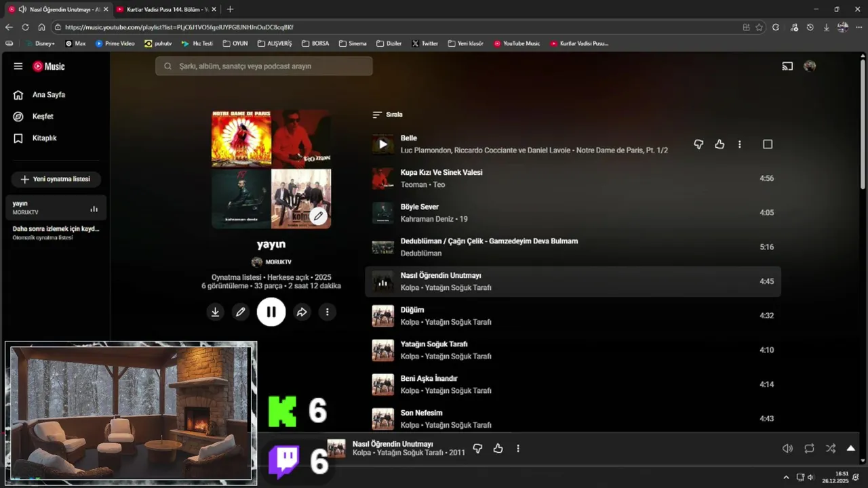Open the Daha sonra izlemek için kaydedilenler playlist

coord(56,232)
